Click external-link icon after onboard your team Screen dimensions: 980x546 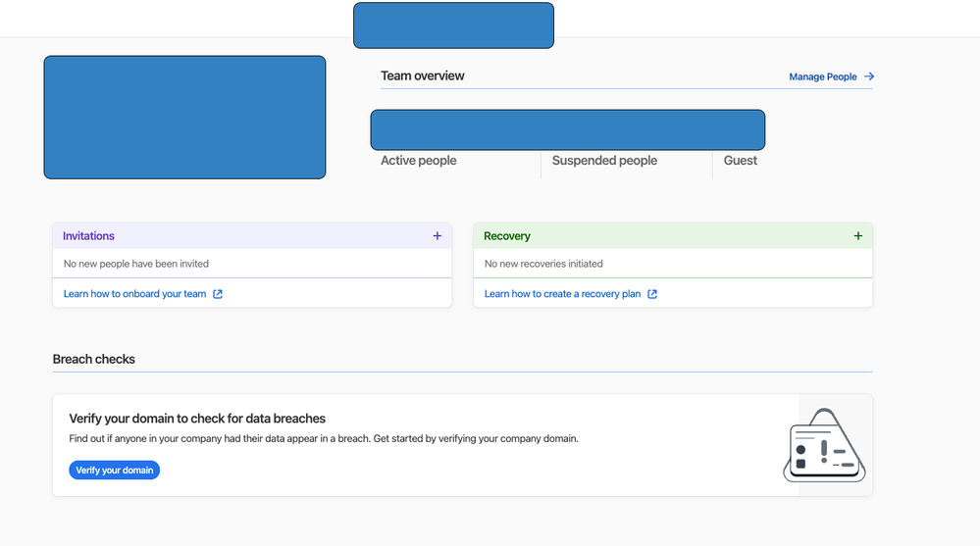click(218, 294)
